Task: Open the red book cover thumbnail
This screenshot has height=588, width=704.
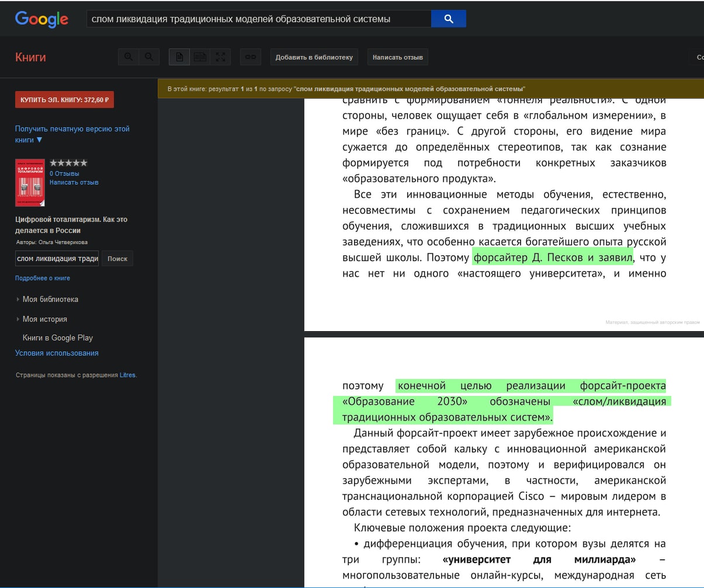Action: [30, 183]
